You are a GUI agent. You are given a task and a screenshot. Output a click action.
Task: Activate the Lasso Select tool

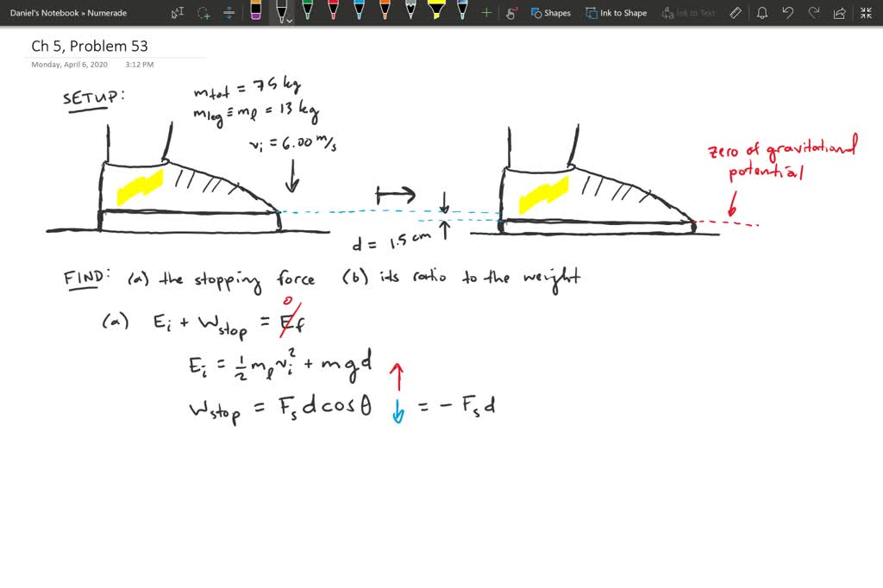[x=204, y=13]
